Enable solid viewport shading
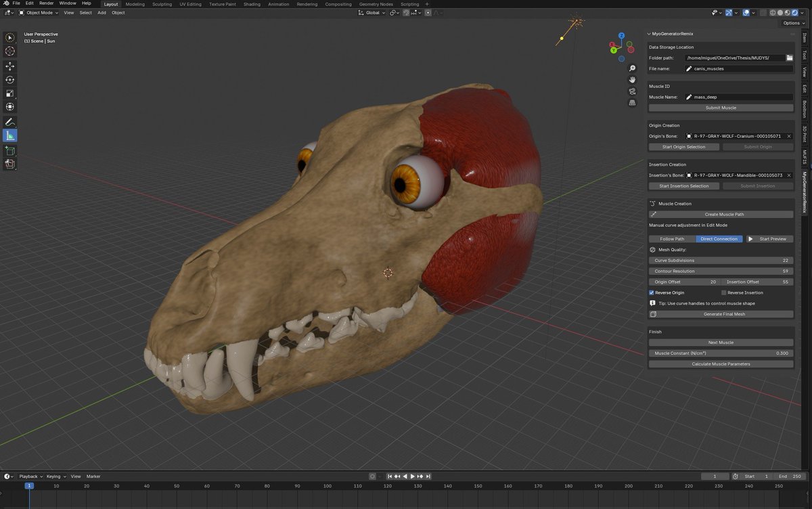812x509 pixels. 780,12
